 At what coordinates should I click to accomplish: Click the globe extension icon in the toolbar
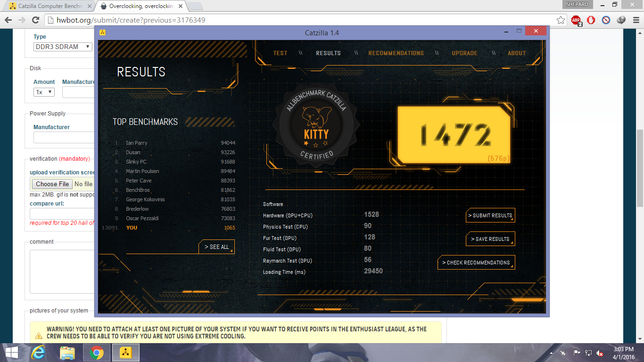point(621,20)
